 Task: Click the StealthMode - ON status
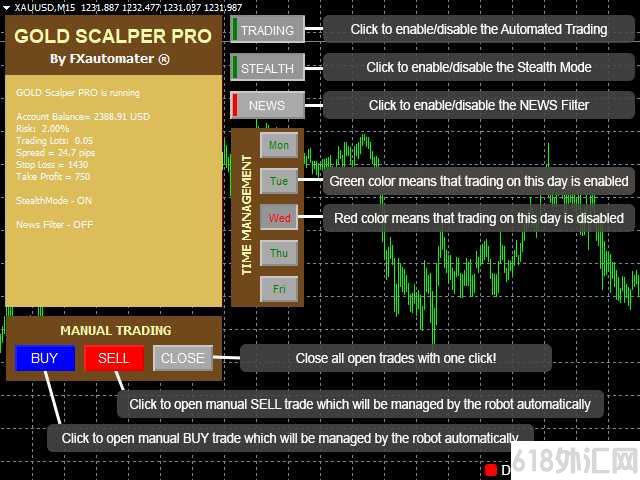tap(54, 200)
